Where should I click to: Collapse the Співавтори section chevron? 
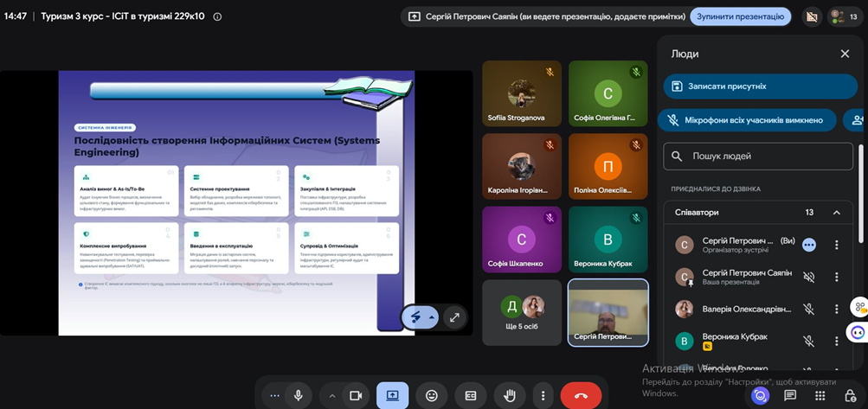click(x=837, y=213)
